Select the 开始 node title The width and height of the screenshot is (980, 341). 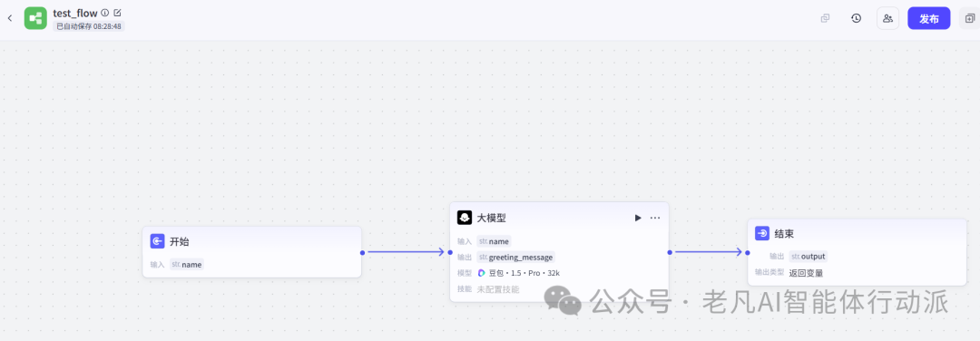point(180,242)
